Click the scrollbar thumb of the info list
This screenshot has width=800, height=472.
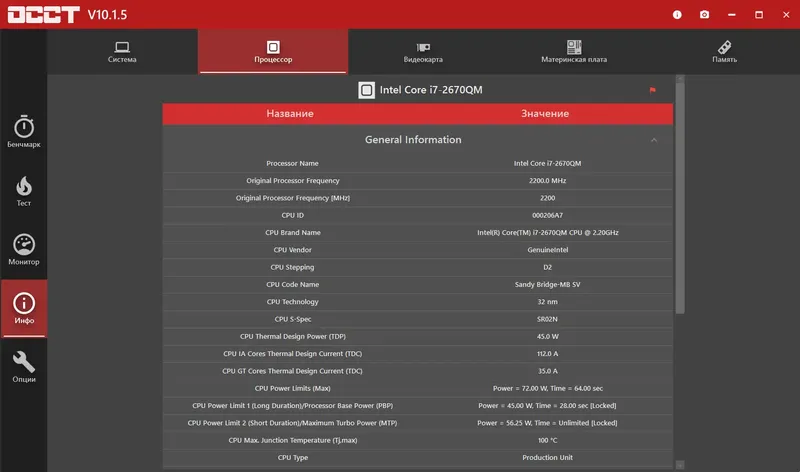pos(680,198)
